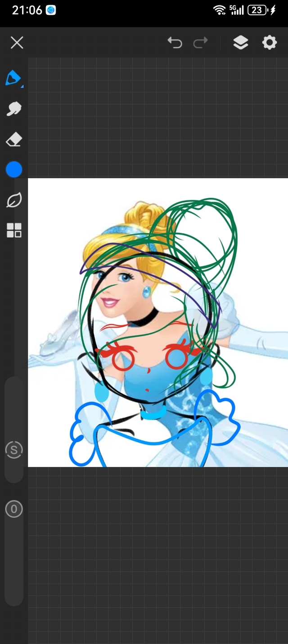
Task: Open the blue color swatch picker
Action: [14, 169]
